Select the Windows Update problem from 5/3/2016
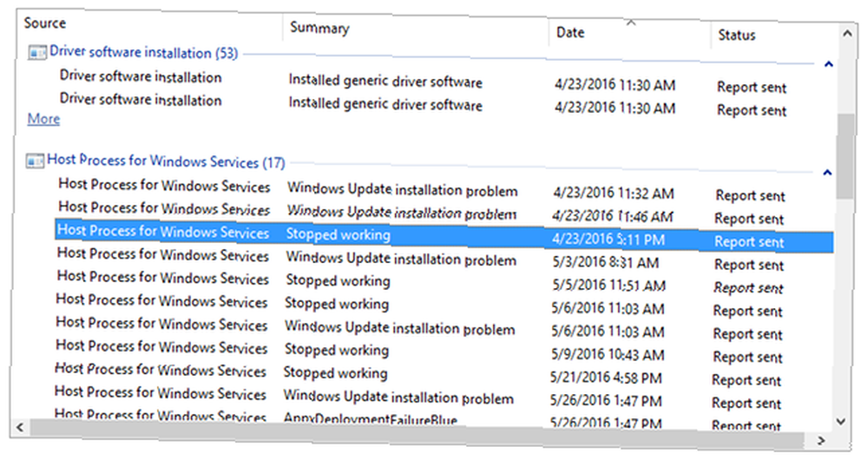Image resolution: width=868 pixels, height=460 pixels. [444, 259]
